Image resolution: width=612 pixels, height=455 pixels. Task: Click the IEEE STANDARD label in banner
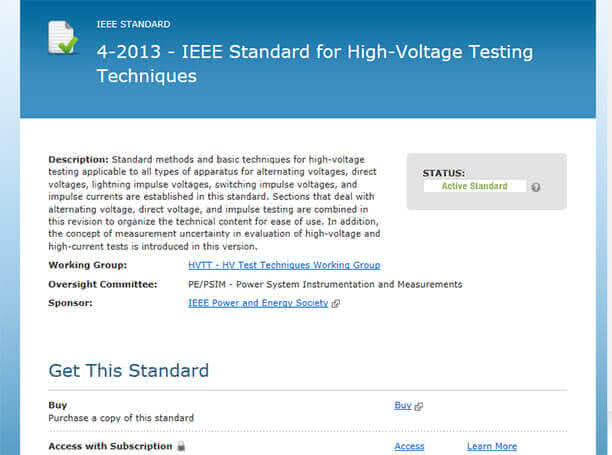click(133, 24)
